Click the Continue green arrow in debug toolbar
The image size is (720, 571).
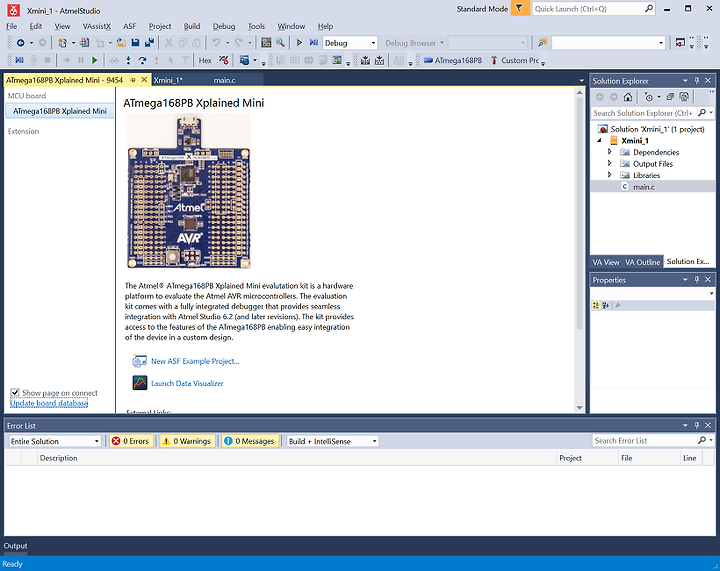(95, 60)
